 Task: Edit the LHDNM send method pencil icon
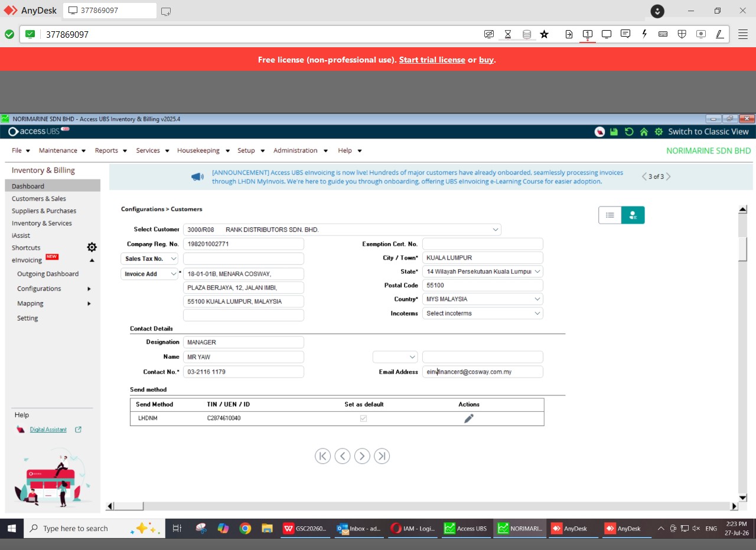click(469, 418)
